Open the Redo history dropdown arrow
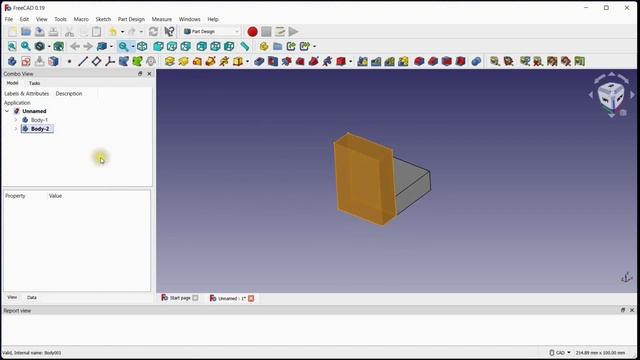 (141, 31)
